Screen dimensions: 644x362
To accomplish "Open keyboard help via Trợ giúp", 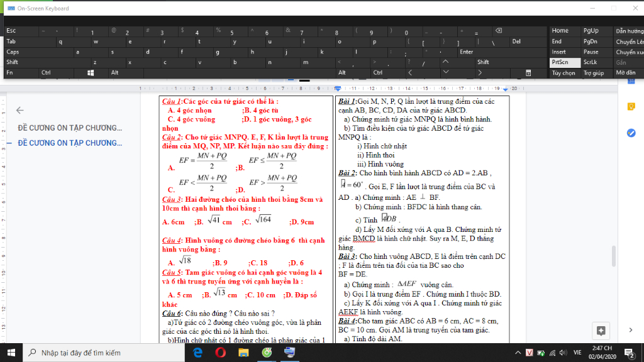I will (596, 73).
